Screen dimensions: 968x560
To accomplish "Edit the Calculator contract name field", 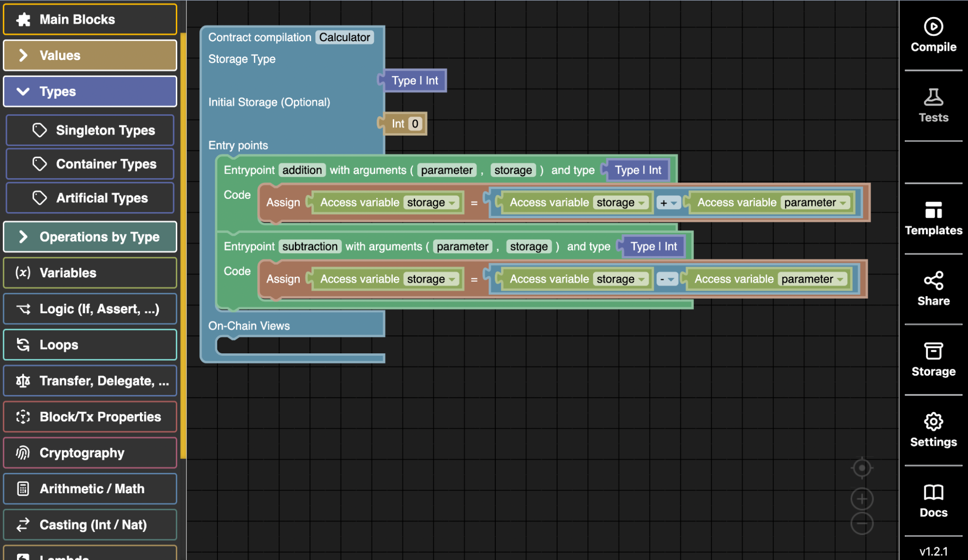I will point(344,38).
